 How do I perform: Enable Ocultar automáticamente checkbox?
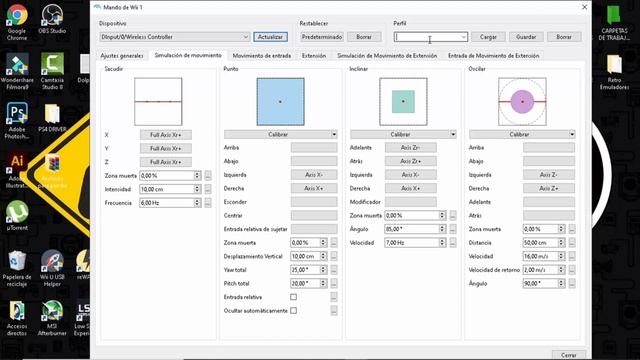[293, 311]
